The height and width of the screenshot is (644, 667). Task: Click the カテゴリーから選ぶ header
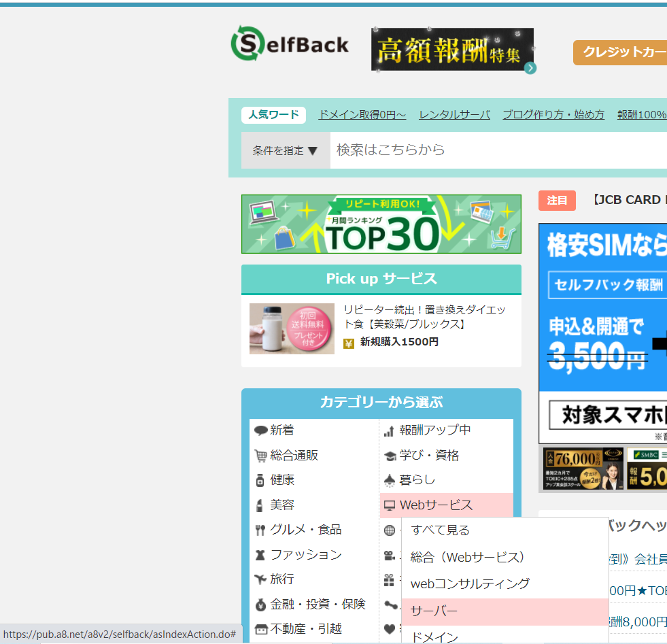381,403
